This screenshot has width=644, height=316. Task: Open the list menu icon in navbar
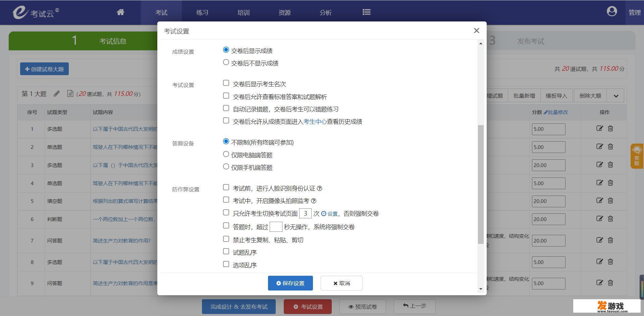click(x=366, y=12)
